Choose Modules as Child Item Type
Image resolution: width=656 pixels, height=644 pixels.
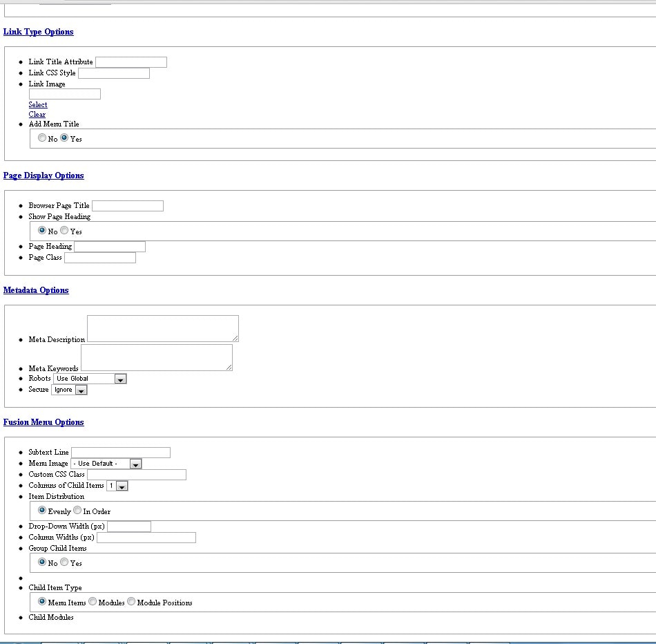pos(93,602)
